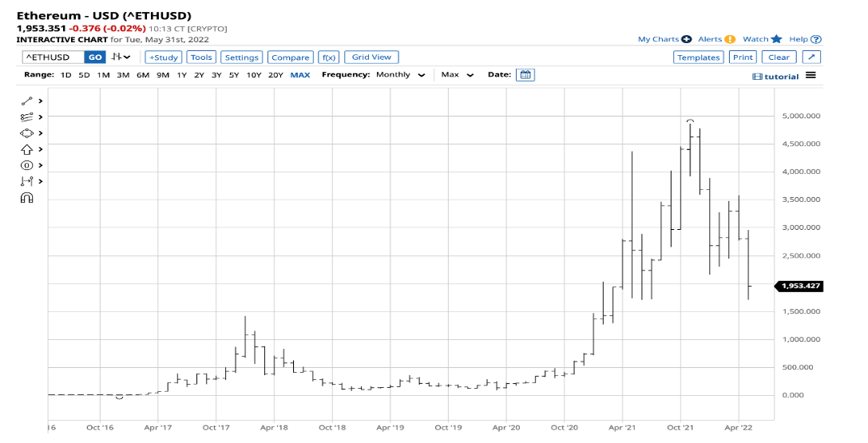Open the Alerts link
The height and width of the screenshot is (443, 868).
click(x=710, y=39)
